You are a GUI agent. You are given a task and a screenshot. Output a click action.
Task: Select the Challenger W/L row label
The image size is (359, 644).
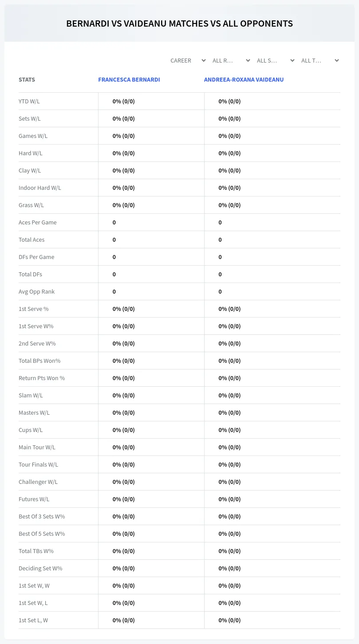38,482
